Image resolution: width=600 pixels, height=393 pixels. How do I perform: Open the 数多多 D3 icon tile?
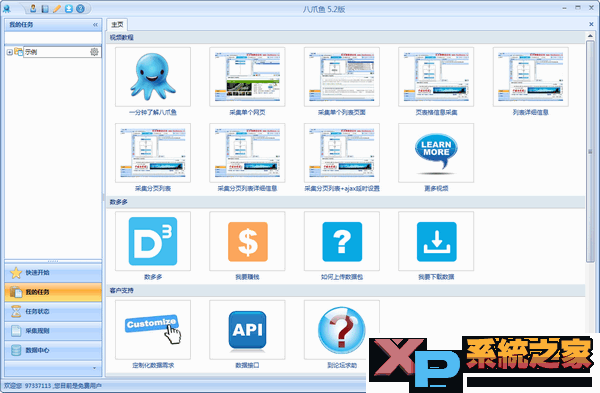(153, 241)
